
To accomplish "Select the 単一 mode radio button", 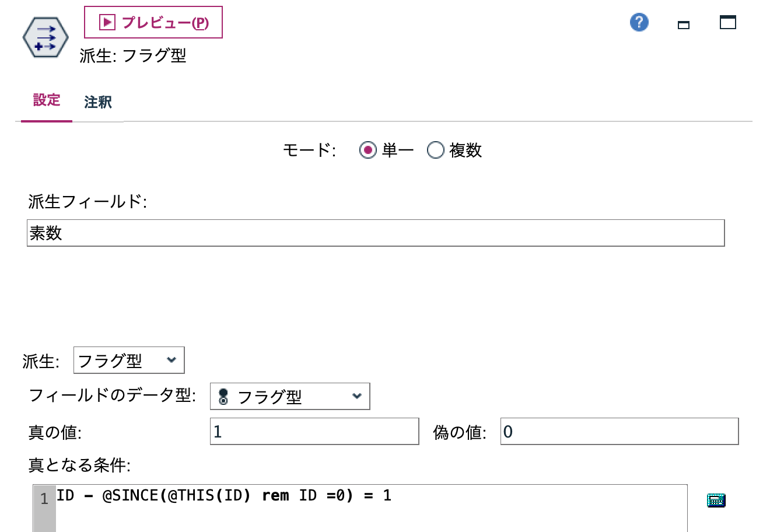I will [x=368, y=150].
